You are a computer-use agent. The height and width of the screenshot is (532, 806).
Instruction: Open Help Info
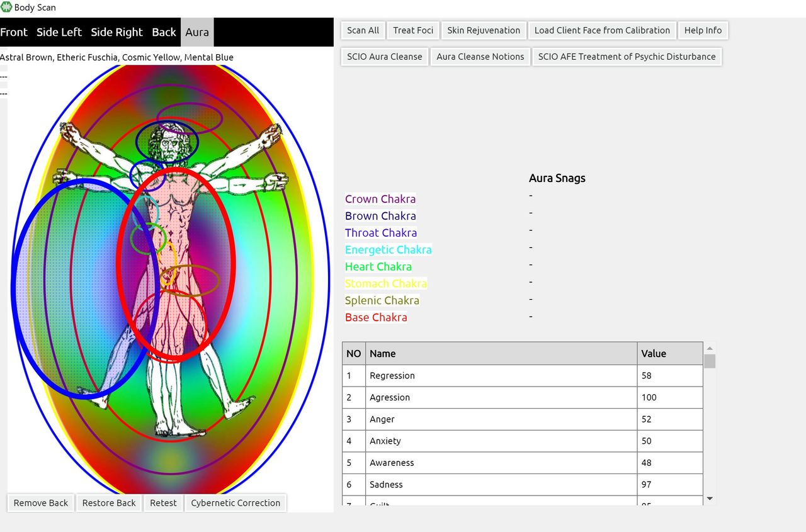(x=703, y=30)
